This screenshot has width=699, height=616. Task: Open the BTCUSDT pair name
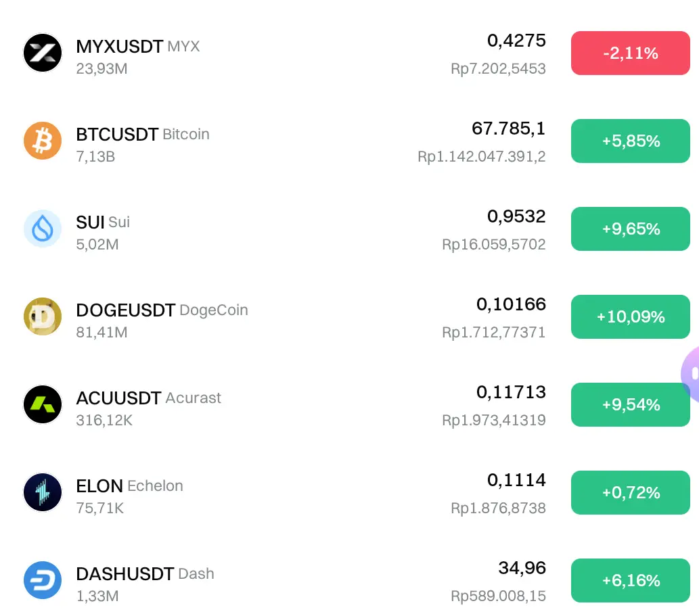[x=117, y=134]
